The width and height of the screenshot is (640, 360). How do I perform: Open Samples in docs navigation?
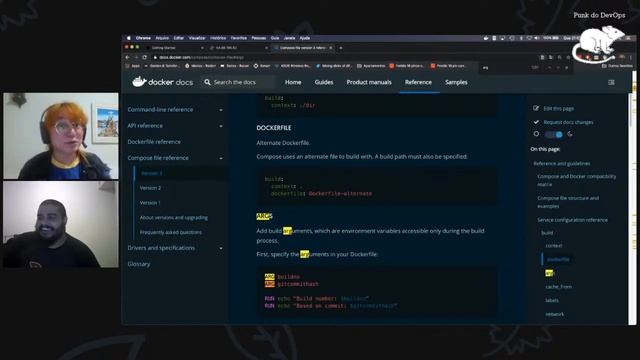[x=456, y=82]
